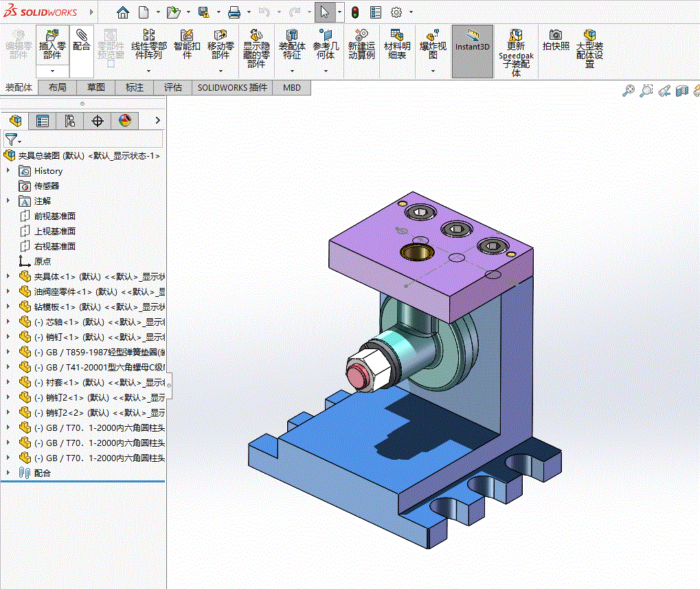Image resolution: width=700 pixels, height=589 pixels.
Task: Switch to the SOLIDWORKS 插件 tab
Action: (x=232, y=87)
